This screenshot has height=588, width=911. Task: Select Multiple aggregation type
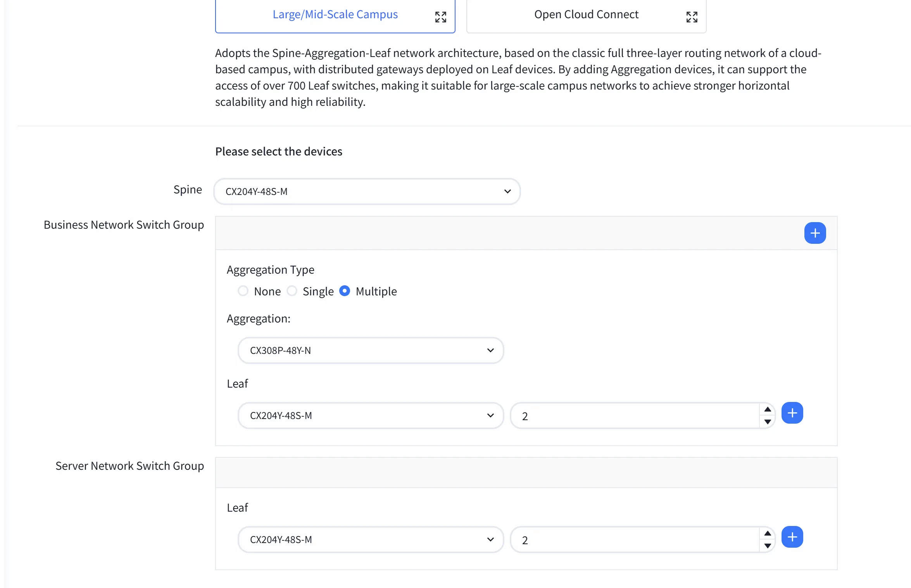point(345,291)
